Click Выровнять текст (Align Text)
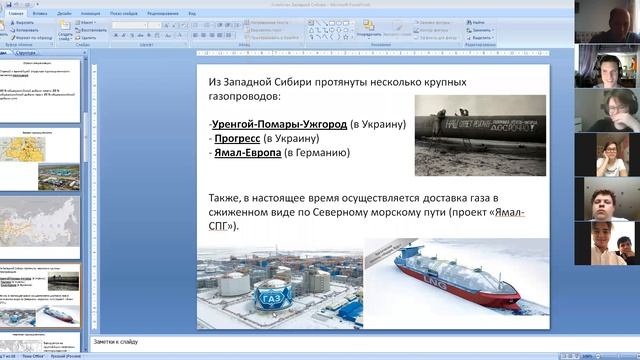Screen dimensions: 640x360 point(263,30)
